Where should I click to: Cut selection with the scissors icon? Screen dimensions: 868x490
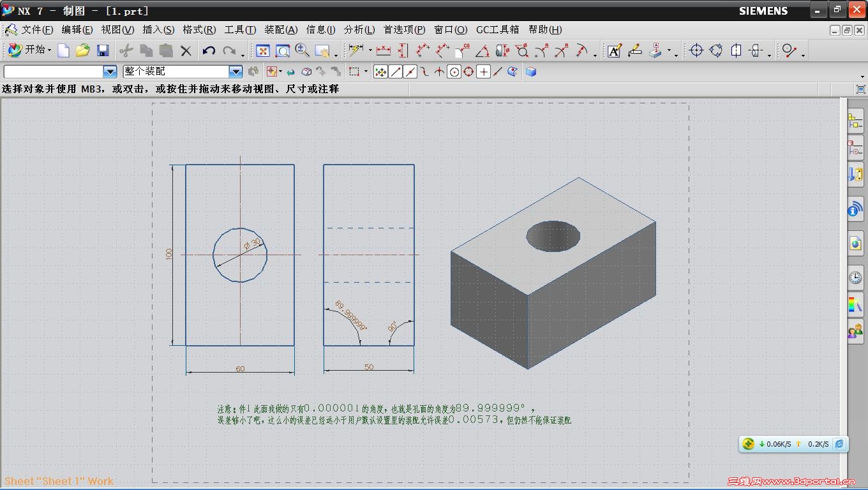126,50
